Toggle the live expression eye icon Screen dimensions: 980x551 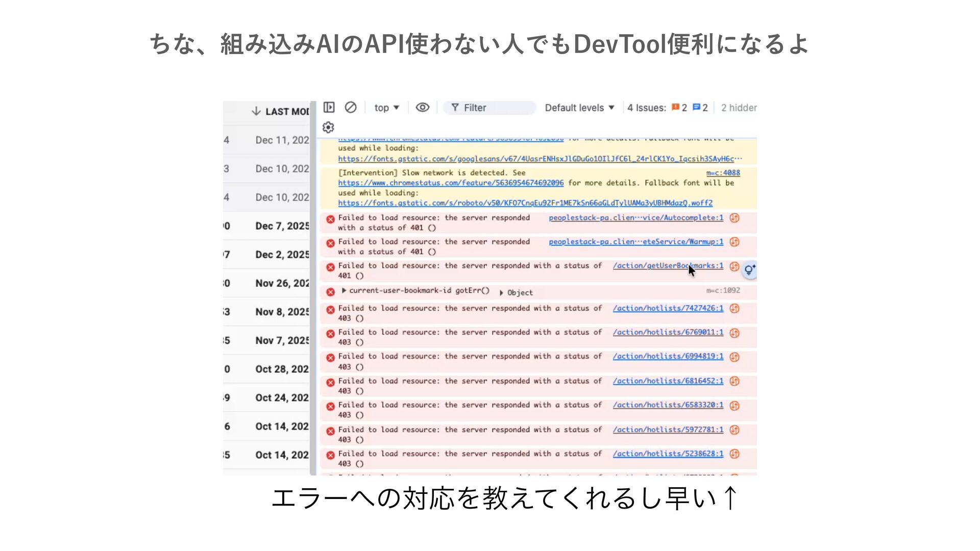pyautogui.click(x=422, y=107)
